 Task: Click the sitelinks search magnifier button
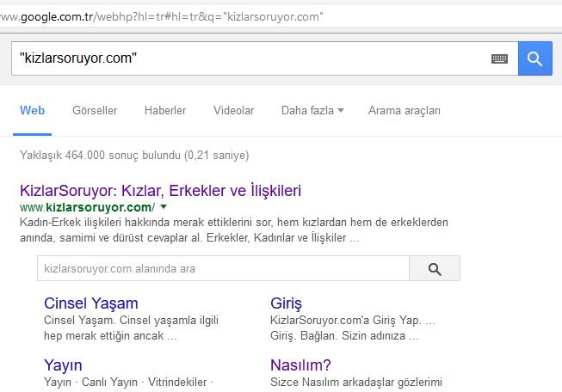click(435, 268)
